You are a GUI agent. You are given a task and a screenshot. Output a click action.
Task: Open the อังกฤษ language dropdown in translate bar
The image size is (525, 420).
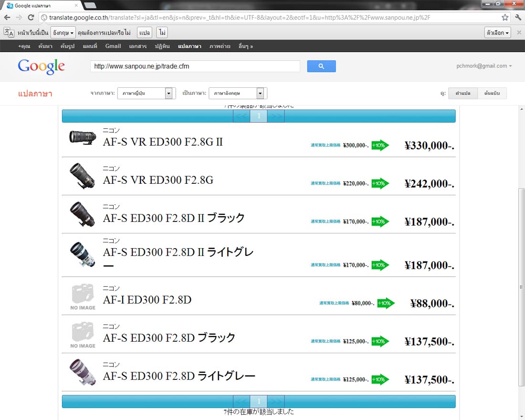[63, 32]
